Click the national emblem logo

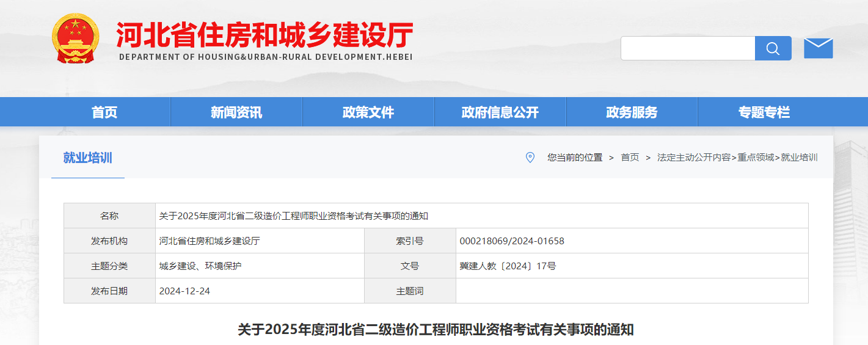[x=75, y=38]
